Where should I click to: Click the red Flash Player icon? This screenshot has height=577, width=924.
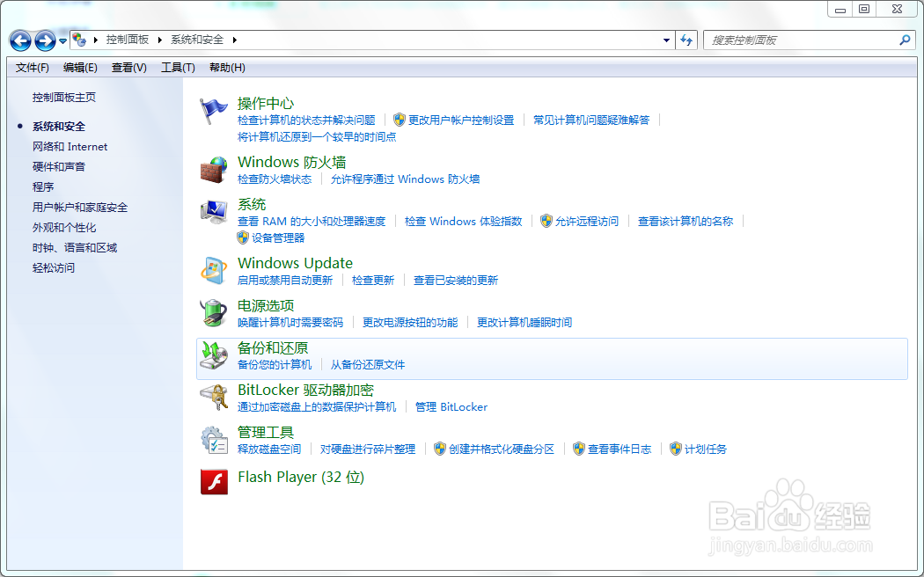point(214,482)
